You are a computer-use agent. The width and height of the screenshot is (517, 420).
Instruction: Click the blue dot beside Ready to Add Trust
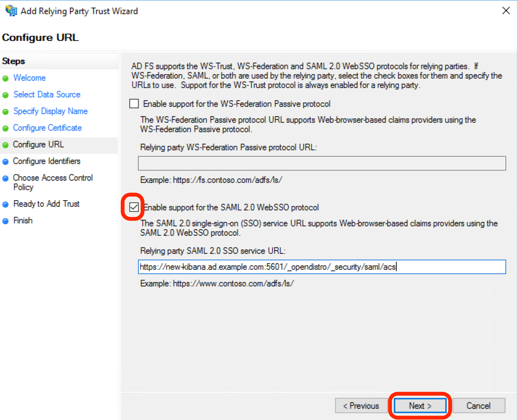[6, 204]
